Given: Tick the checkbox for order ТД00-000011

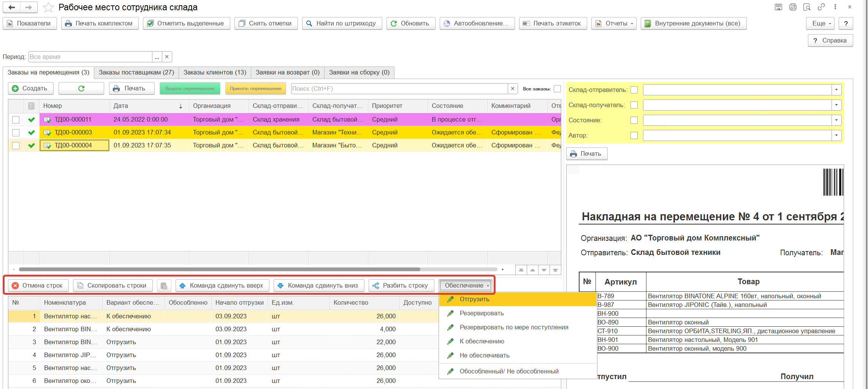Looking at the screenshot, I should point(16,120).
